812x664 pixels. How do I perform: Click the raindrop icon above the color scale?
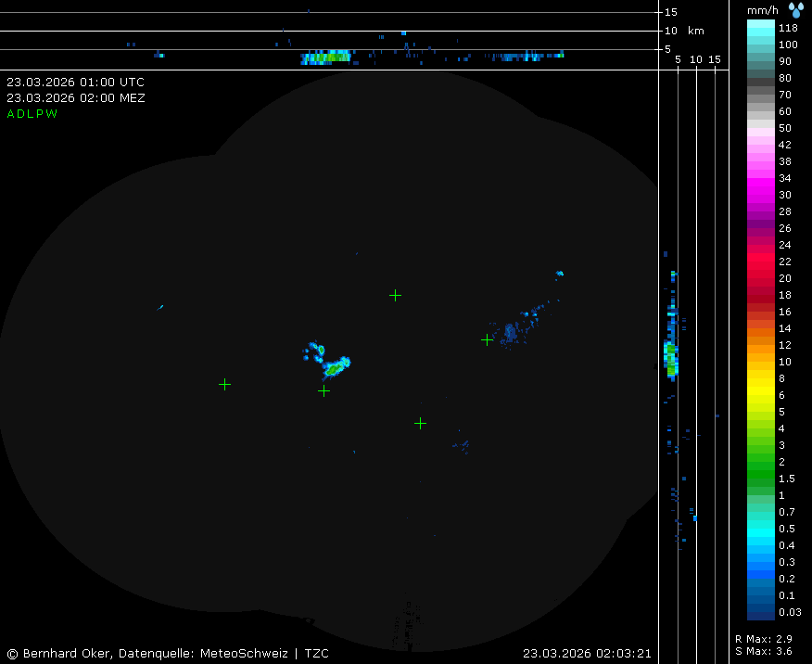click(796, 10)
